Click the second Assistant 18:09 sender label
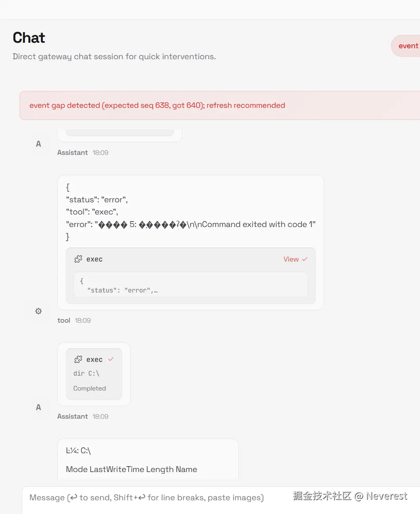The width and height of the screenshot is (420, 514). click(73, 416)
